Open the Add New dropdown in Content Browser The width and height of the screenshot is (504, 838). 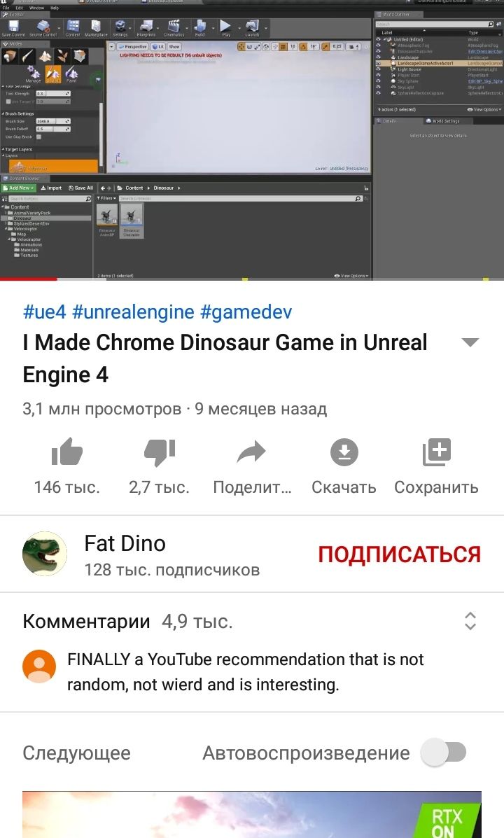[18, 188]
